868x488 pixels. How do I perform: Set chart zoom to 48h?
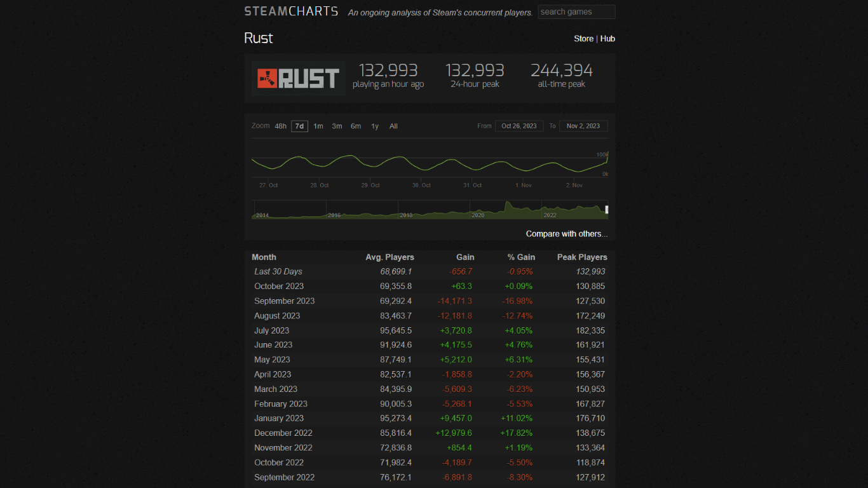click(x=281, y=126)
